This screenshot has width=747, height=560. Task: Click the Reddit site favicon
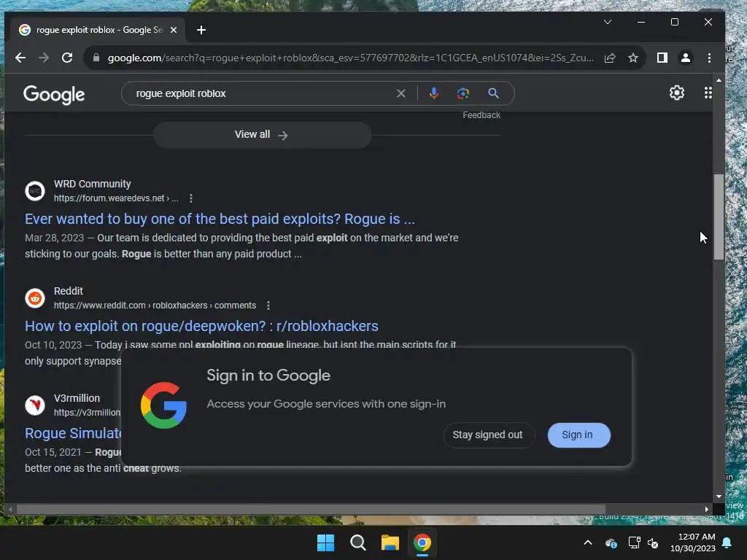click(35, 298)
